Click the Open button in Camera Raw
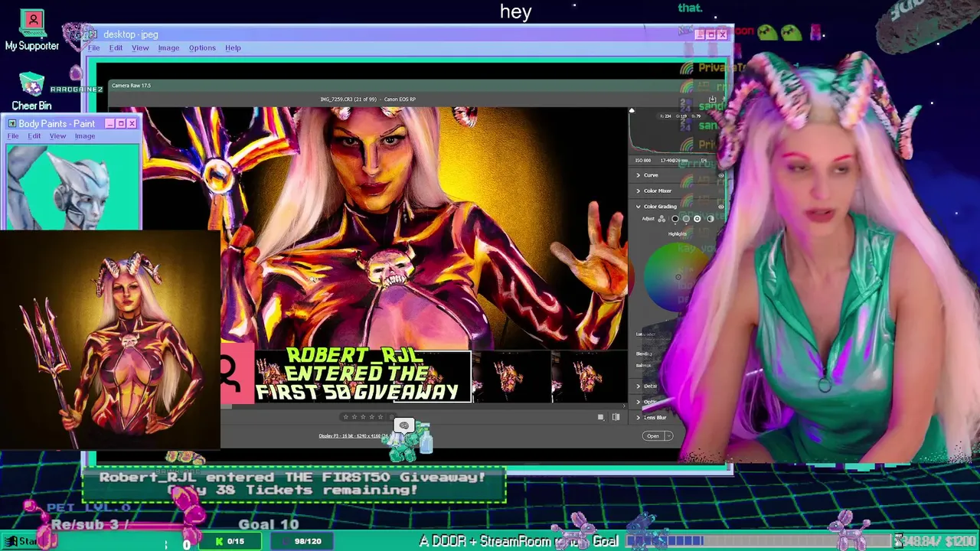 pyautogui.click(x=652, y=436)
